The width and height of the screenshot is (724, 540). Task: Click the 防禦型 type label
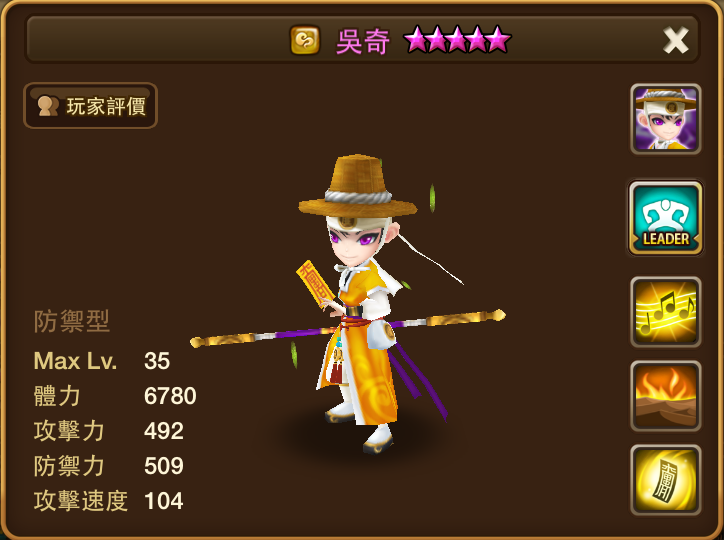(x=72, y=321)
